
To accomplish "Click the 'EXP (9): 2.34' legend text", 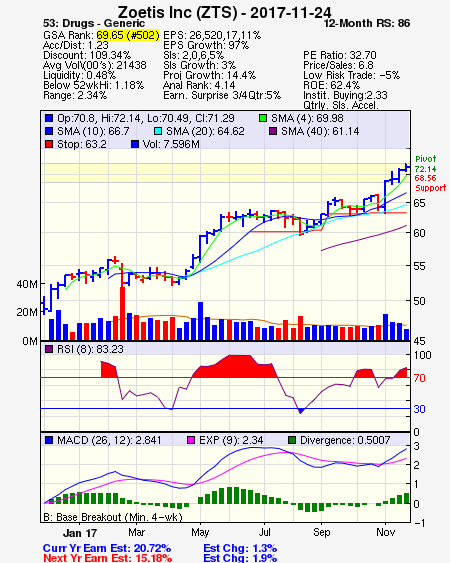I will pos(231,440).
